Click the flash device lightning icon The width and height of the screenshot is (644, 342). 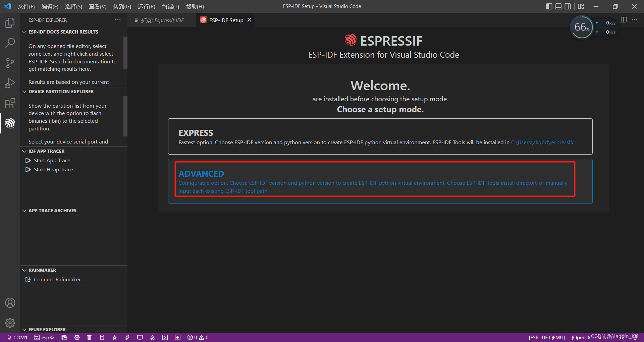127,337
